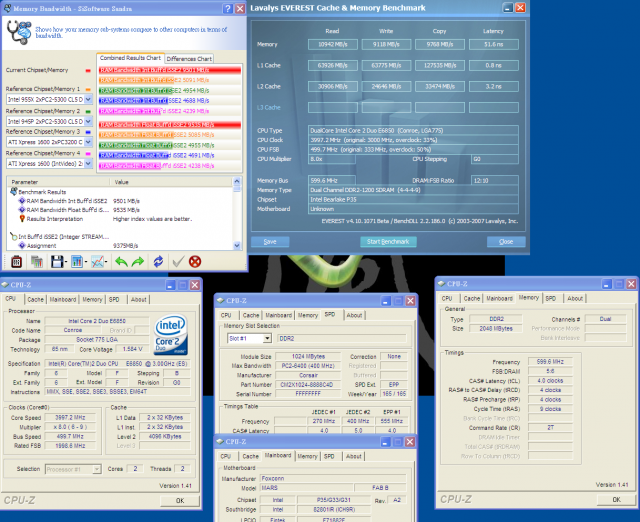Open the arrow next to Sandra save icon
Image resolution: width=640 pixels, height=522 pixels.
(x=65, y=262)
